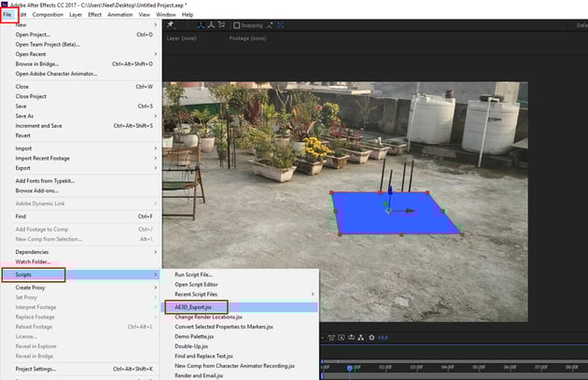Click the blue Z-axis arrow on the solid

tap(389, 191)
